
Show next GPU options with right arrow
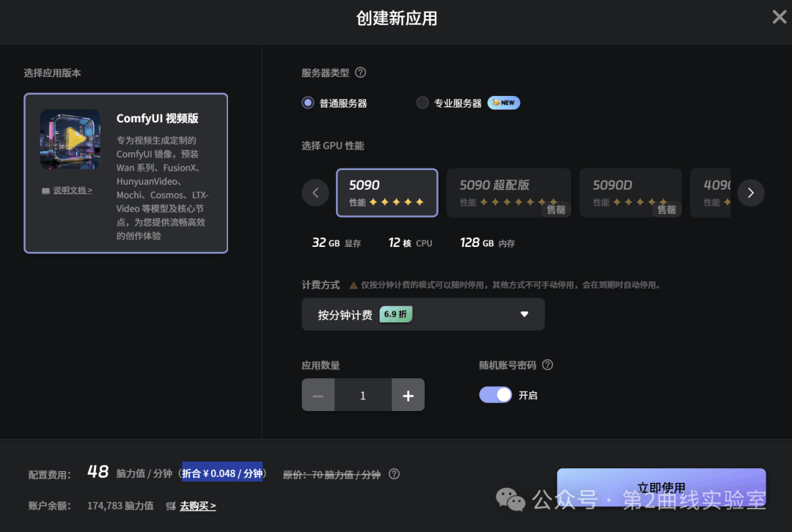751,193
